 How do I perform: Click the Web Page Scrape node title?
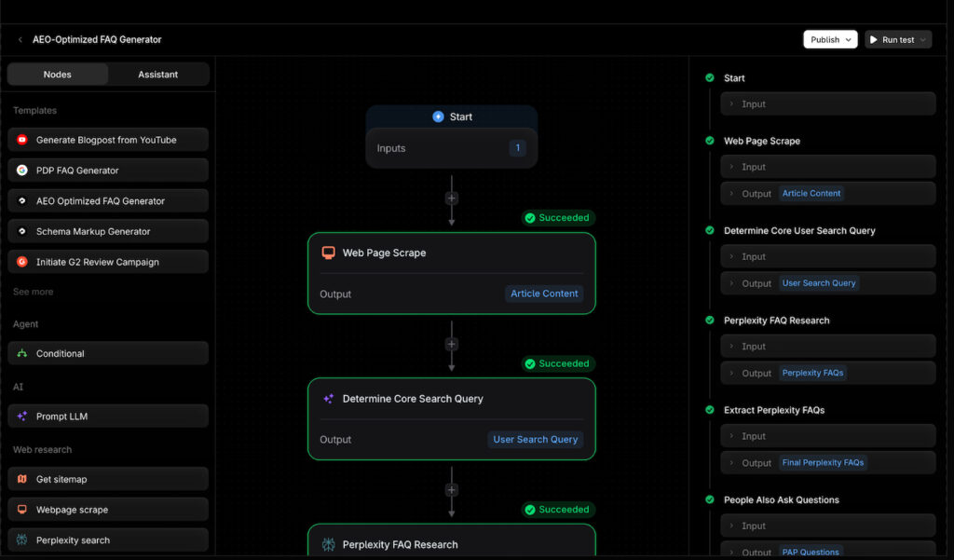[x=384, y=253]
